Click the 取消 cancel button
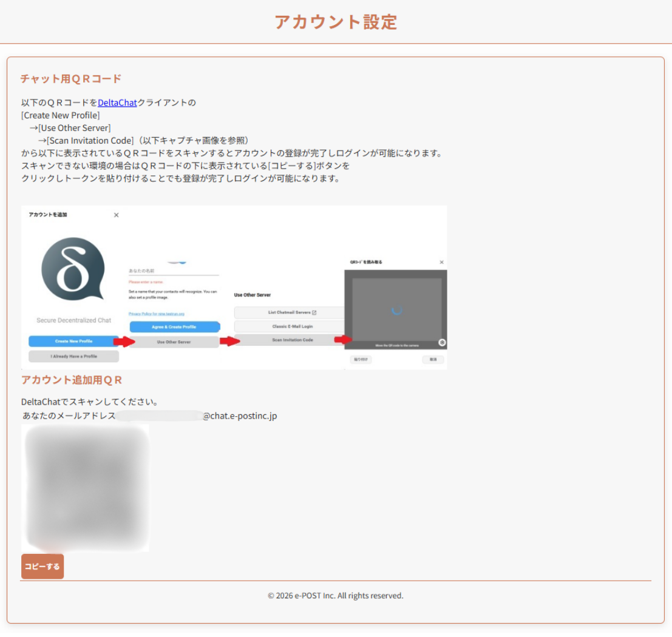This screenshot has height=637, width=672. point(433,360)
